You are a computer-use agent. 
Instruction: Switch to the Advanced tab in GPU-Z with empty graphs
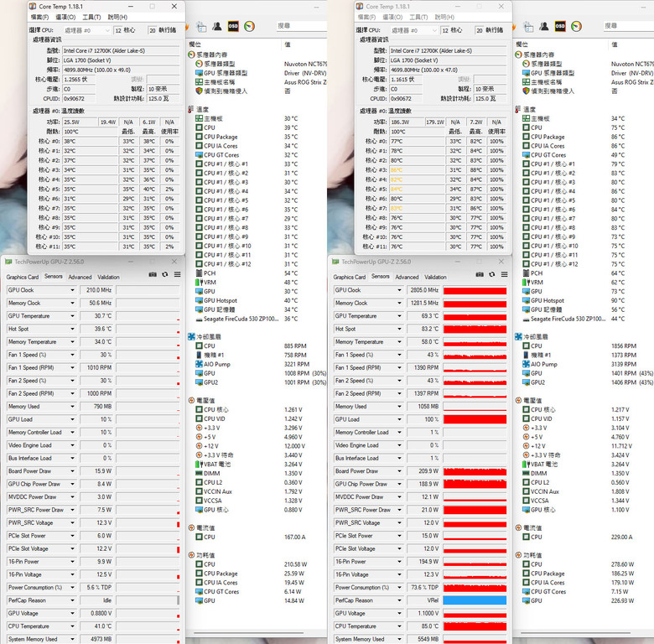(x=80, y=277)
